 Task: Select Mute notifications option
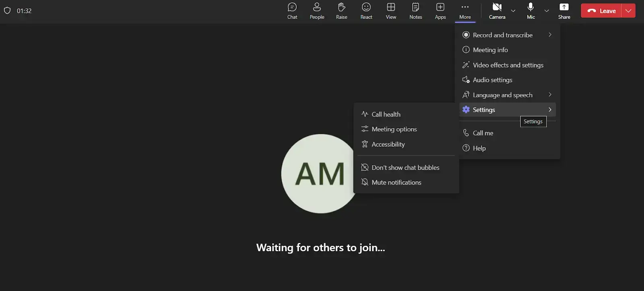click(x=396, y=182)
